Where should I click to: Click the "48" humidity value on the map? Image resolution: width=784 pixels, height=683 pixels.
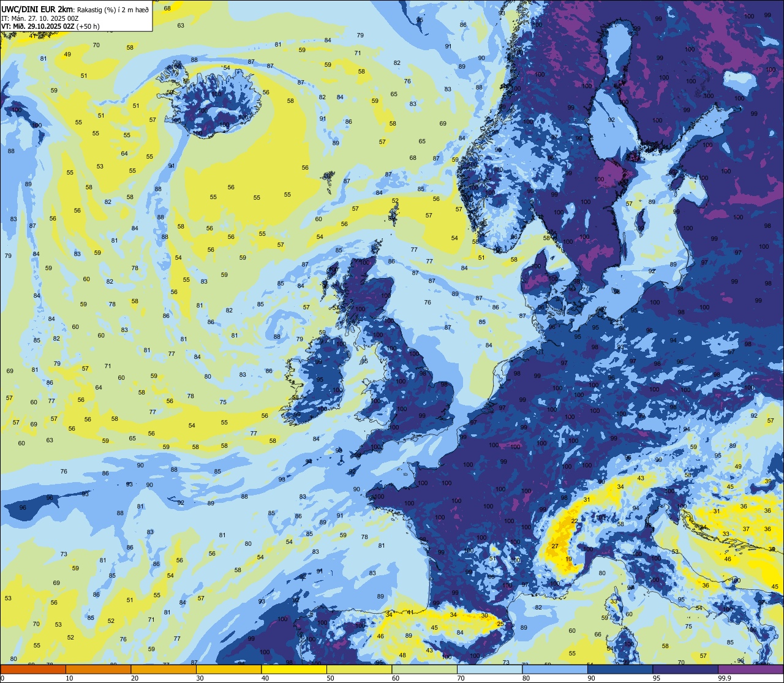point(402,655)
